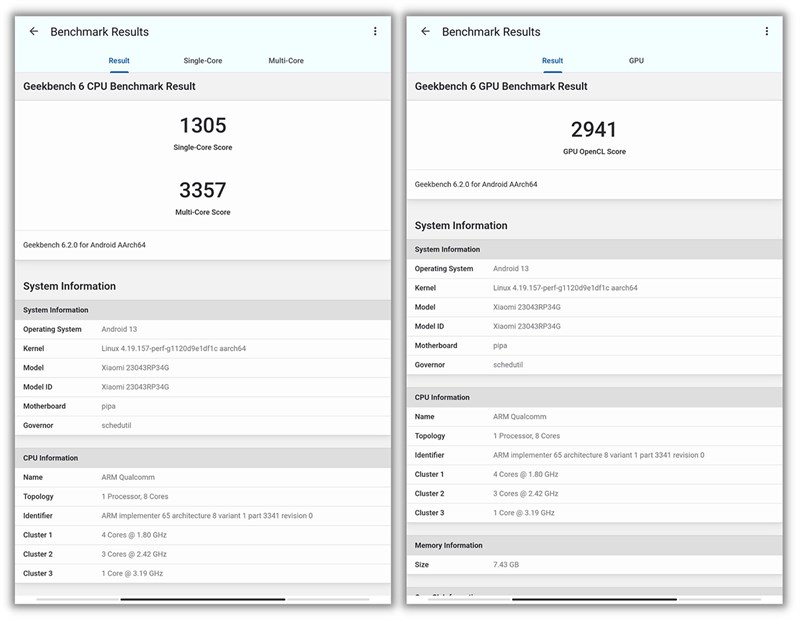Click the Kernel value in CPU panel
The width and height of the screenshot is (800, 620).
point(173,349)
